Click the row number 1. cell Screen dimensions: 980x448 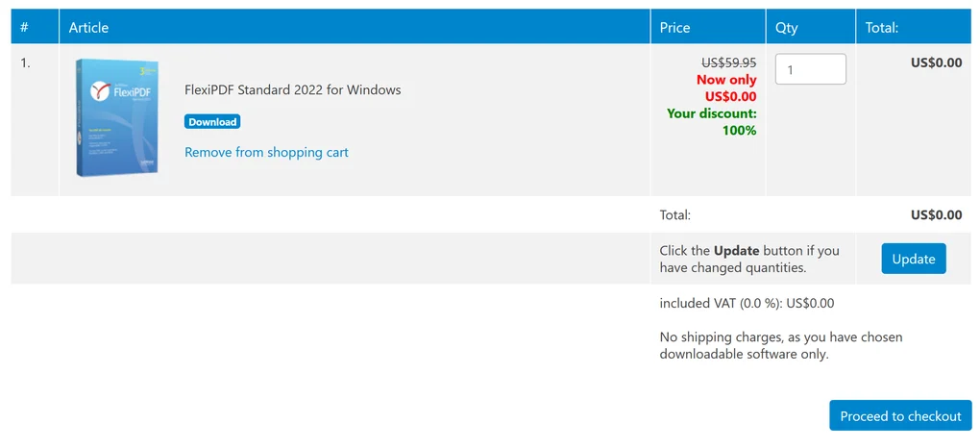tap(26, 62)
